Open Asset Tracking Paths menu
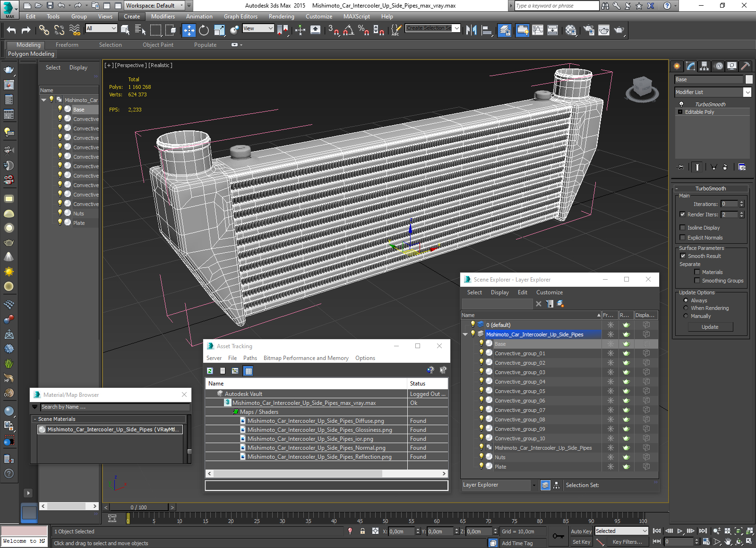Image resolution: width=756 pixels, height=548 pixels. (250, 358)
